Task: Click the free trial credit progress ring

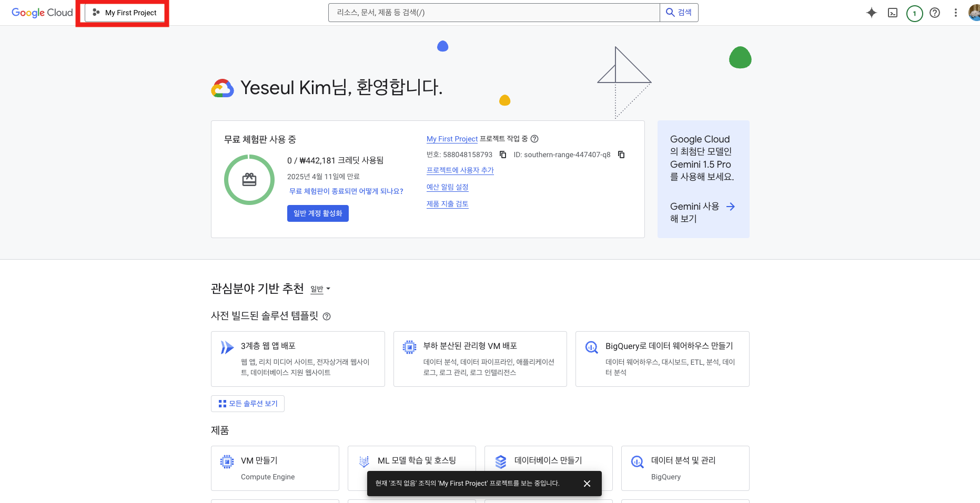Action: 249,180
